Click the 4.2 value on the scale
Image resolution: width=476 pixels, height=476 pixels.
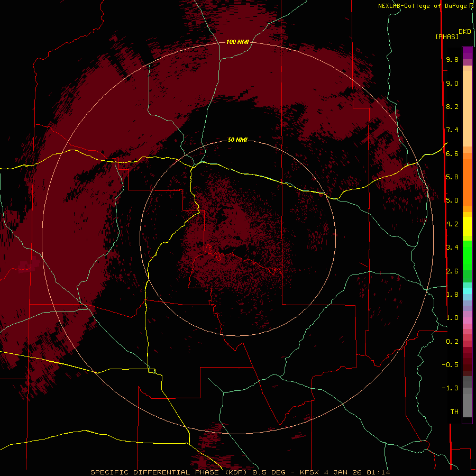pyautogui.click(x=452, y=224)
